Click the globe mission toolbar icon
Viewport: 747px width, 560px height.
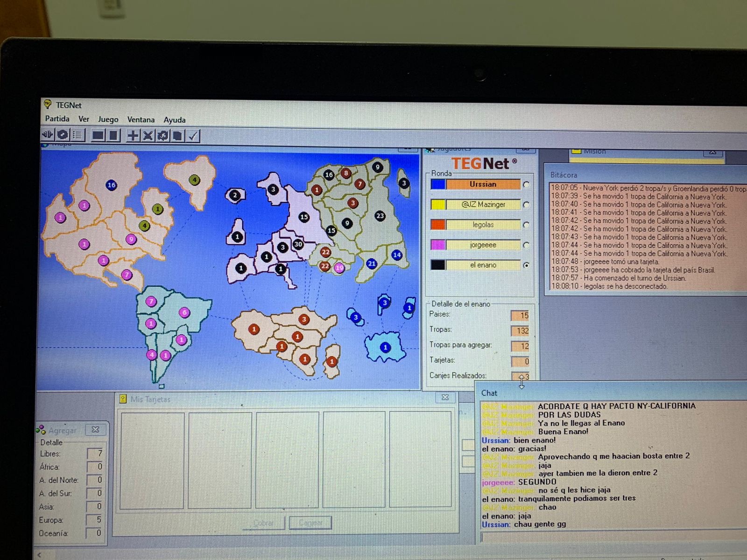pos(63,135)
